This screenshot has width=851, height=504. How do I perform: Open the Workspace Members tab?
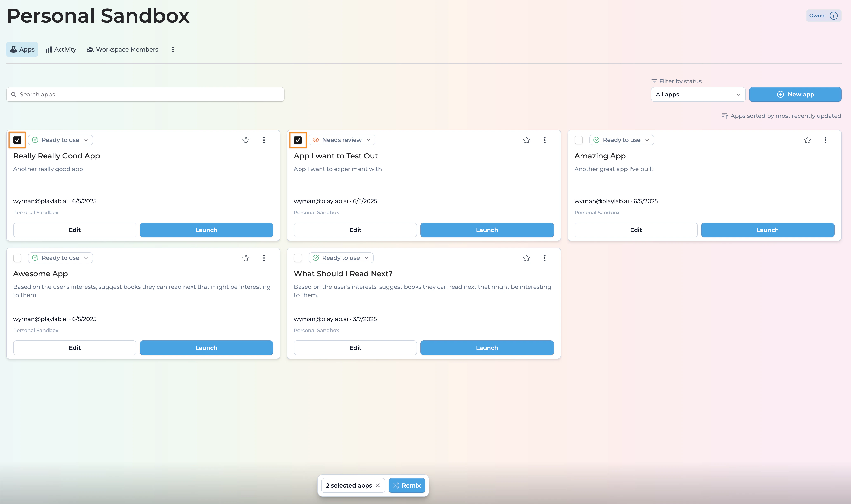coord(122,50)
